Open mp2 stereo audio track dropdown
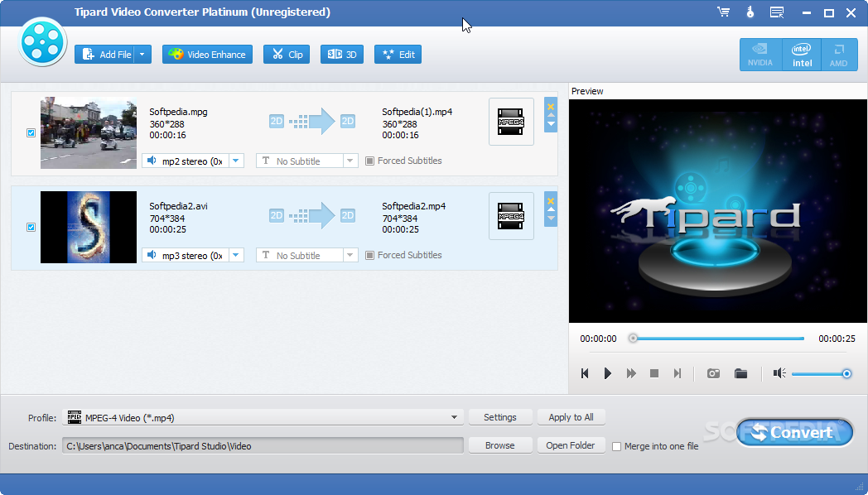Image resolution: width=868 pixels, height=495 pixels. click(236, 161)
